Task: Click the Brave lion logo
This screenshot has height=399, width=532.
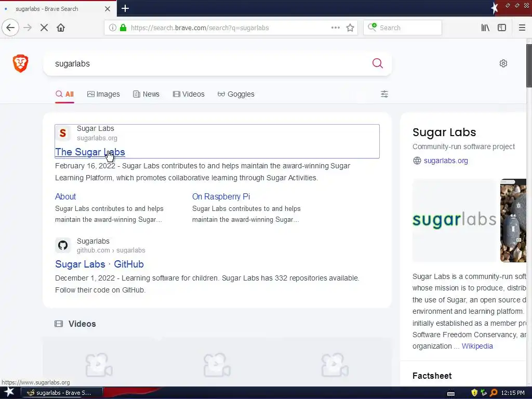Action: click(x=20, y=63)
